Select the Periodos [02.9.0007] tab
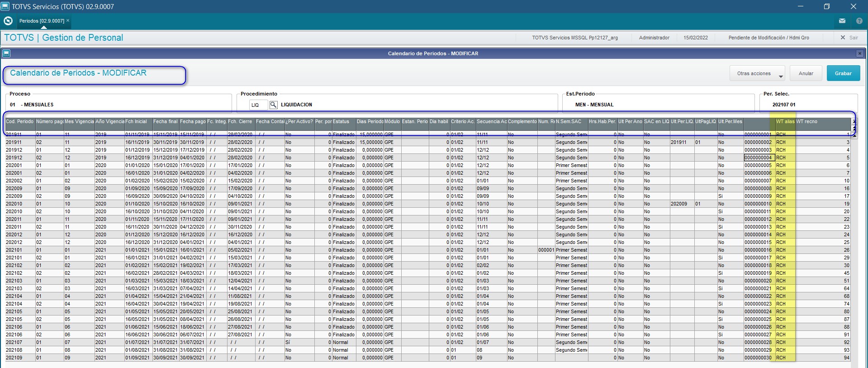The image size is (868, 368). (42, 21)
